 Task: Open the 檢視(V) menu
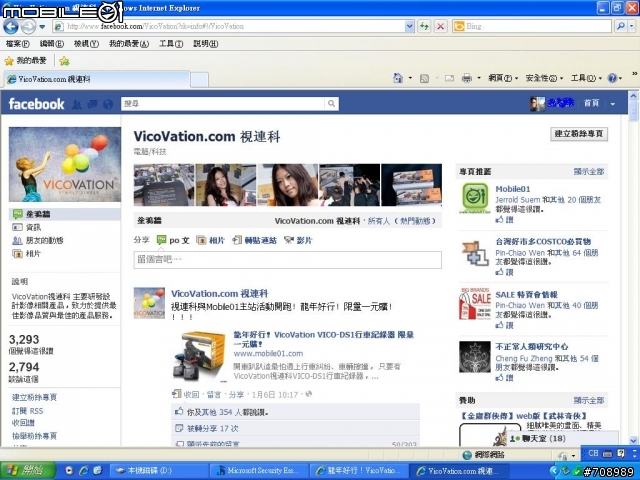click(x=86, y=44)
